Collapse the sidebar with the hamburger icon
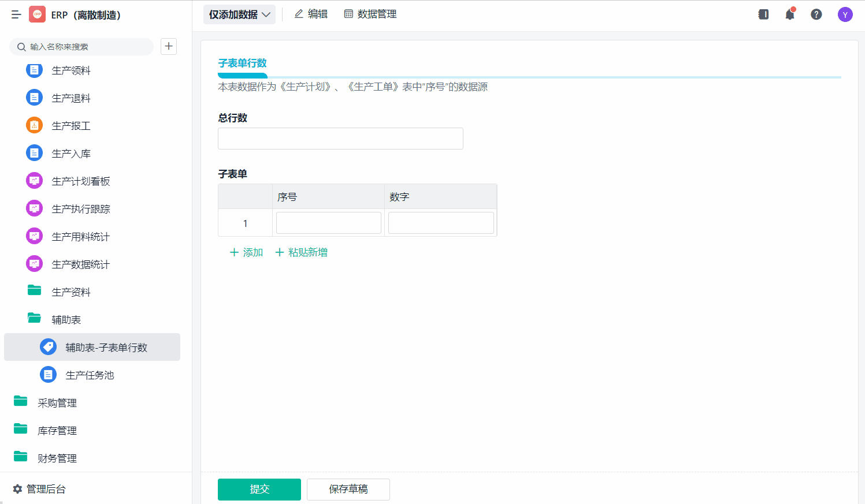 point(16,15)
